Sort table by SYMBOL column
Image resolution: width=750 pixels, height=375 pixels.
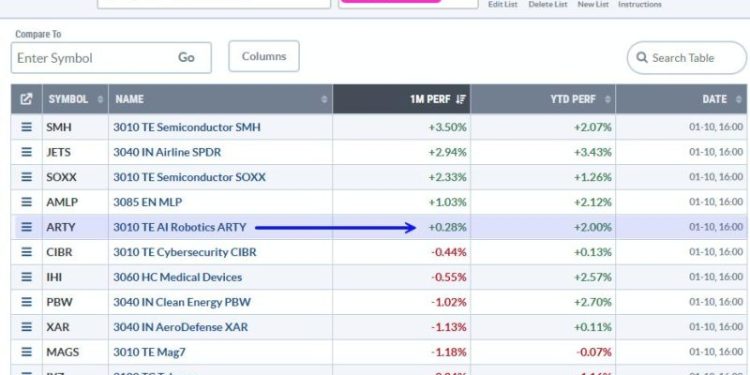point(75,99)
